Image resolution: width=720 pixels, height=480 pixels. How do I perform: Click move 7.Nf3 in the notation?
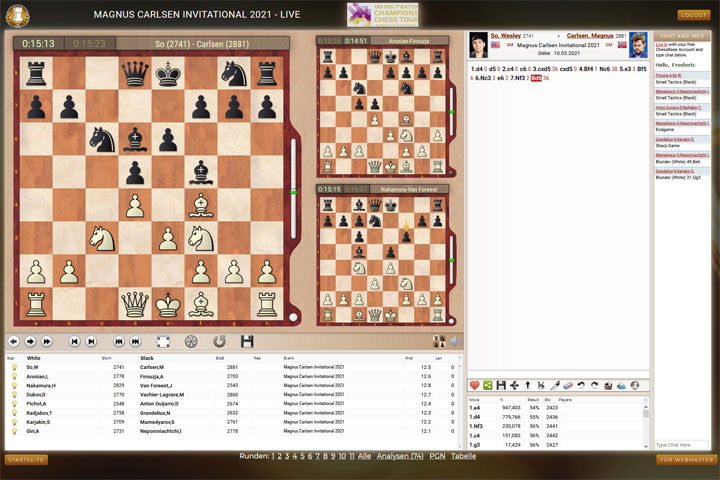pyautogui.click(x=518, y=78)
